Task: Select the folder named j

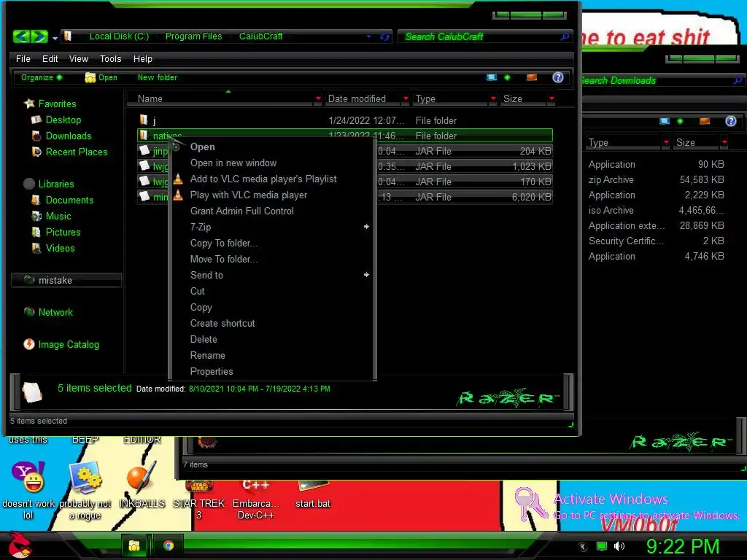Action: [x=345, y=120]
